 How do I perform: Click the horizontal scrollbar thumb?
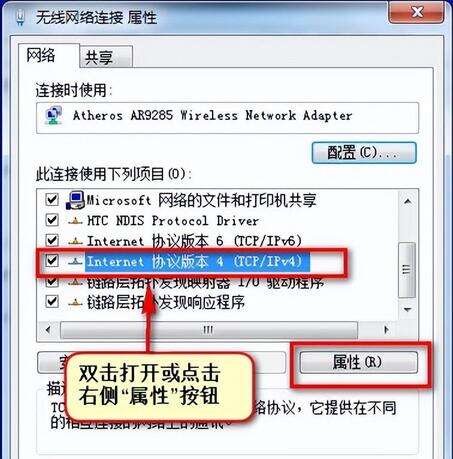click(x=209, y=330)
